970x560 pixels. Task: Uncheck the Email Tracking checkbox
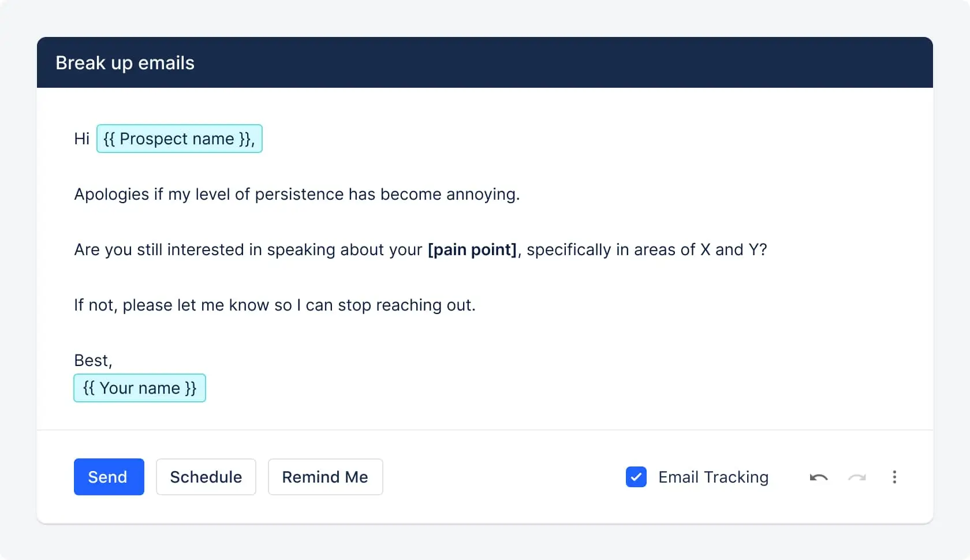tap(636, 477)
